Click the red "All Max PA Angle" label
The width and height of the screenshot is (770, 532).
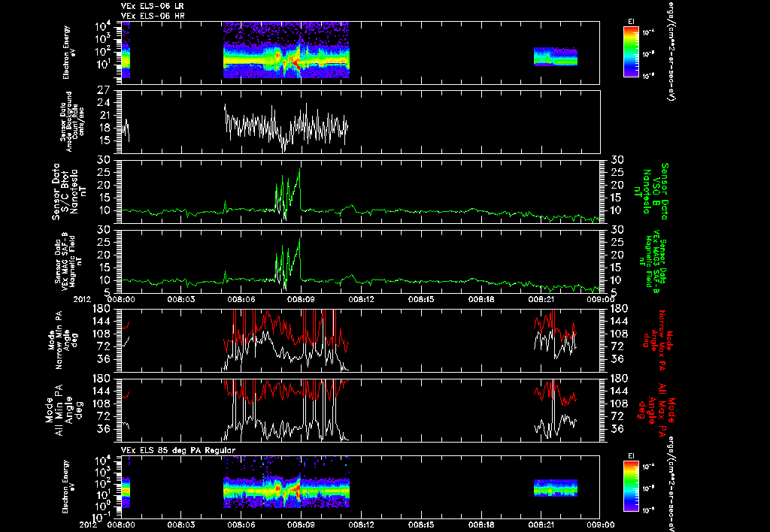657,410
